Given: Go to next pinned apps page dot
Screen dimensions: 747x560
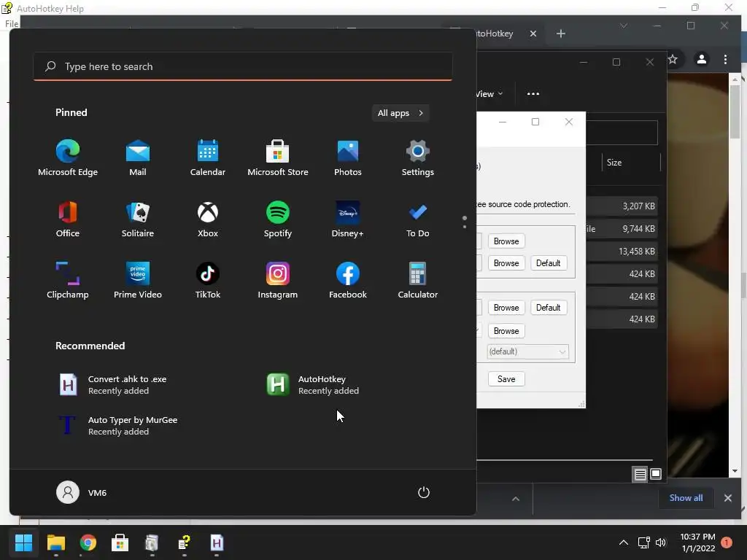Looking at the screenshot, I should tap(465, 227).
